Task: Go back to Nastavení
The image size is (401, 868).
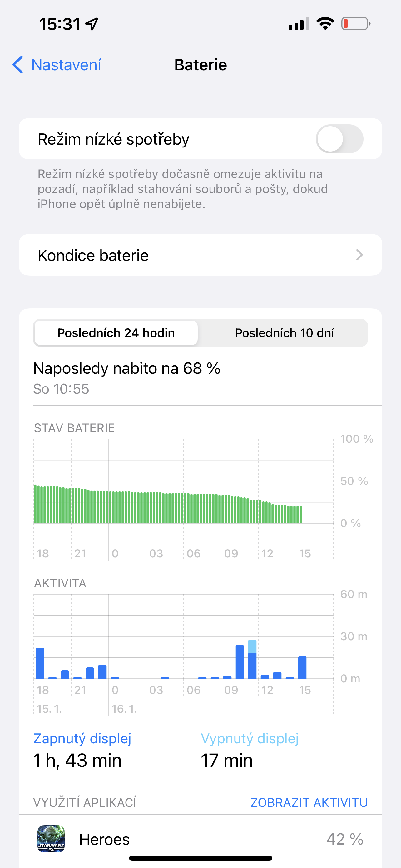Action: point(66,65)
